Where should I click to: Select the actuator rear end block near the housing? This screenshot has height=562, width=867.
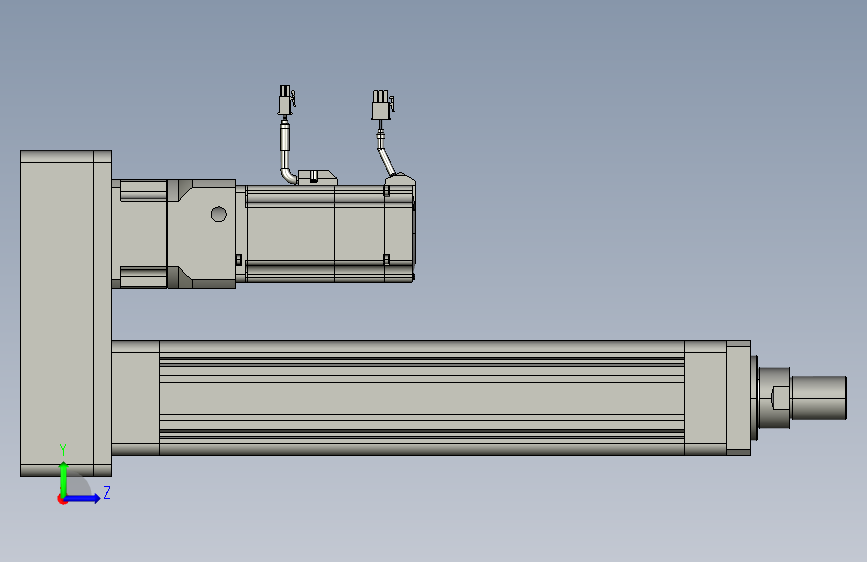(x=135, y=398)
